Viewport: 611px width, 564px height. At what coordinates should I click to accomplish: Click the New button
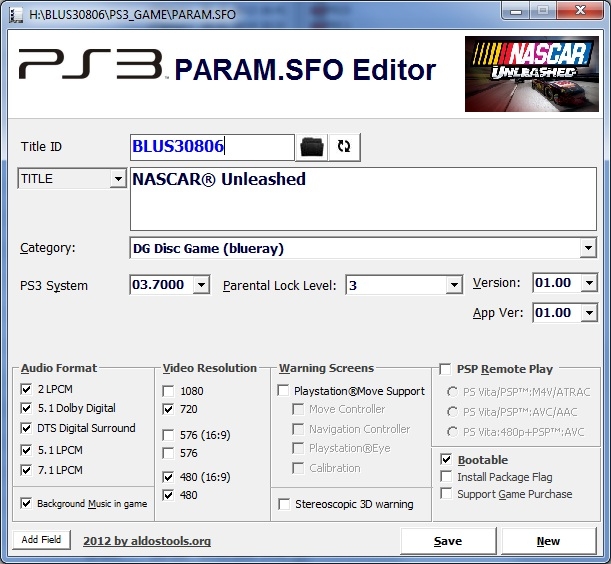coord(548,541)
